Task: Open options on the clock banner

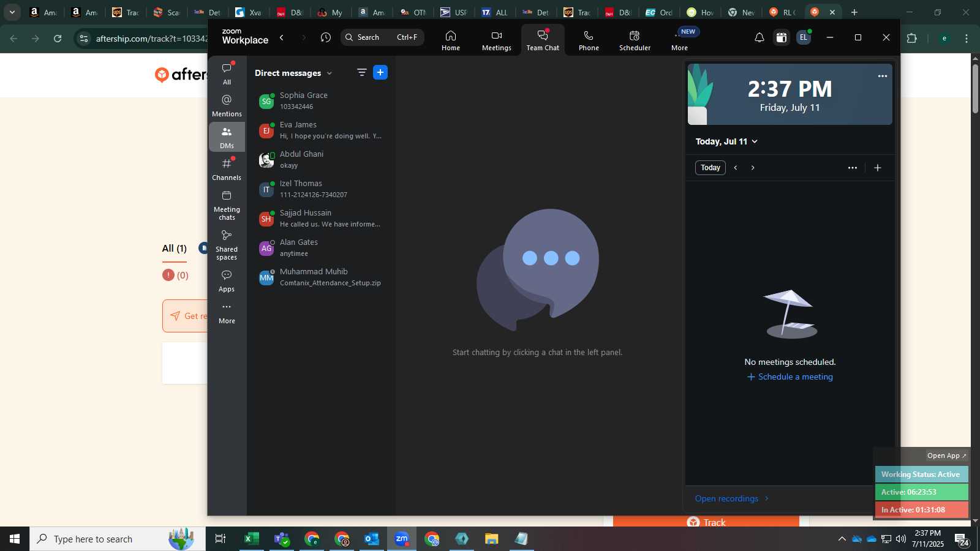Action: coord(882,77)
